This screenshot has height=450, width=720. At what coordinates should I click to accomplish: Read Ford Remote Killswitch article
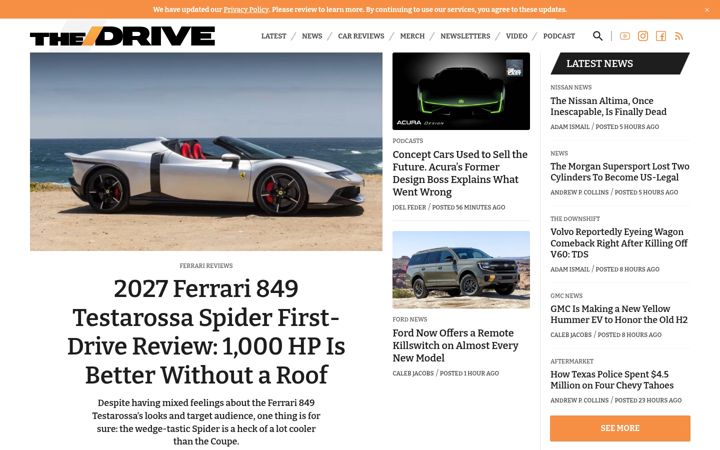(456, 345)
